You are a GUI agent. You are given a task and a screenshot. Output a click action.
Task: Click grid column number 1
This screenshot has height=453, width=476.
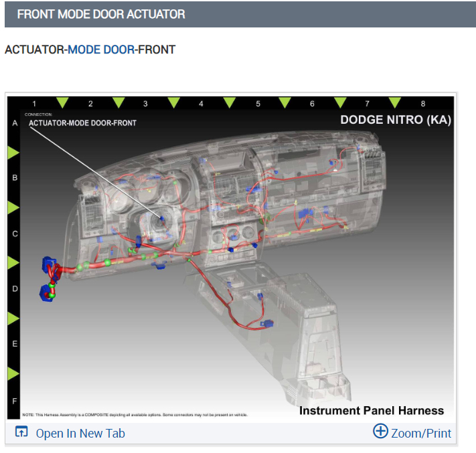(x=34, y=104)
